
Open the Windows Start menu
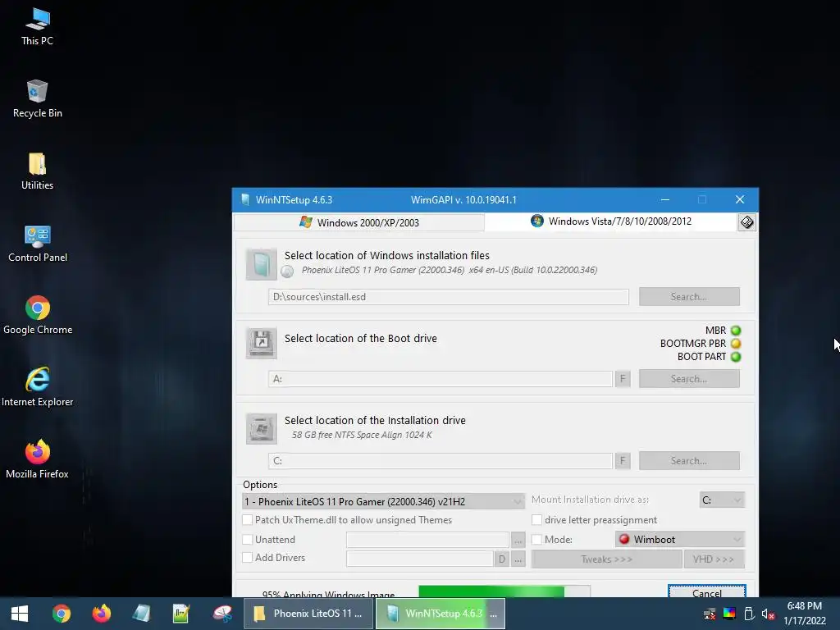20,614
